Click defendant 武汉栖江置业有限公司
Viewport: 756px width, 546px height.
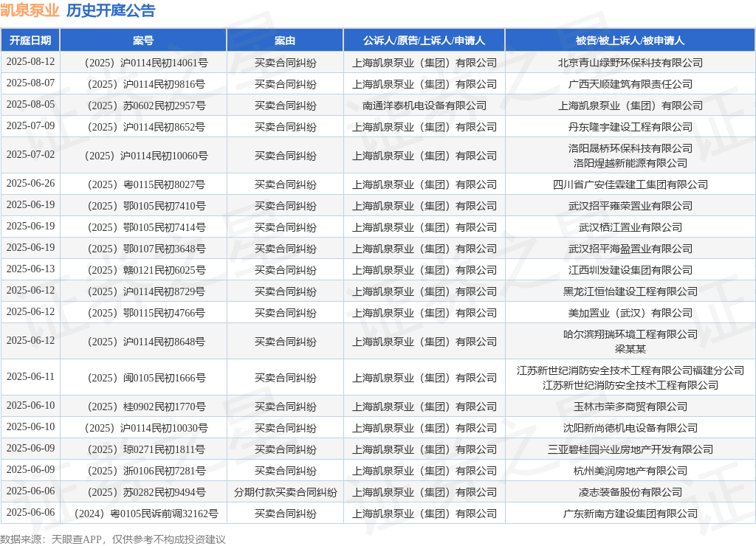coord(630,227)
